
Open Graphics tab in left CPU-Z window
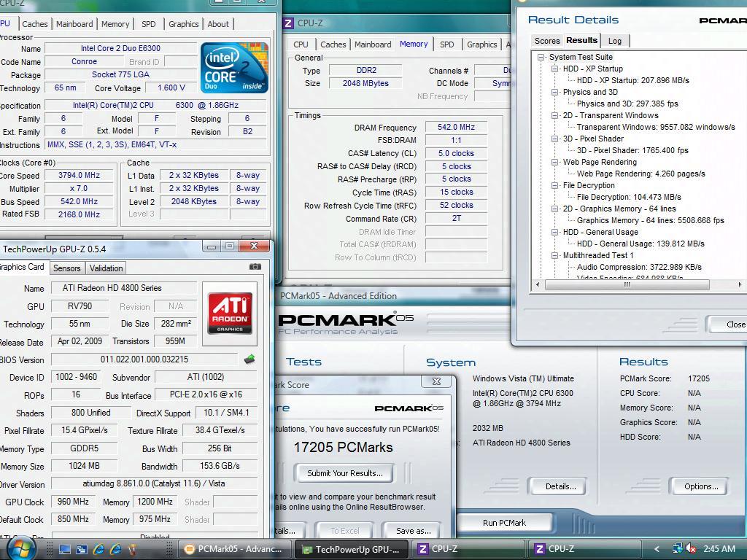click(x=183, y=24)
